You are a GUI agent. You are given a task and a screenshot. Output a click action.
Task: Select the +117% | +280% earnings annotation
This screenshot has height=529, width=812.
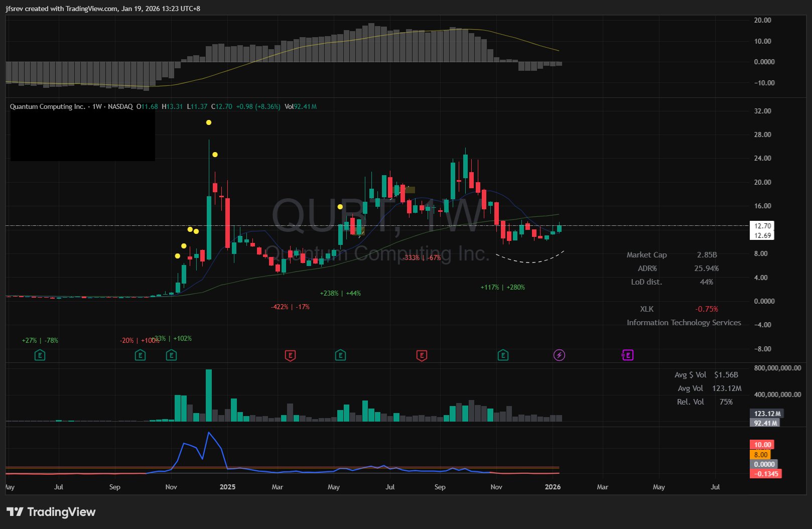[x=503, y=287]
